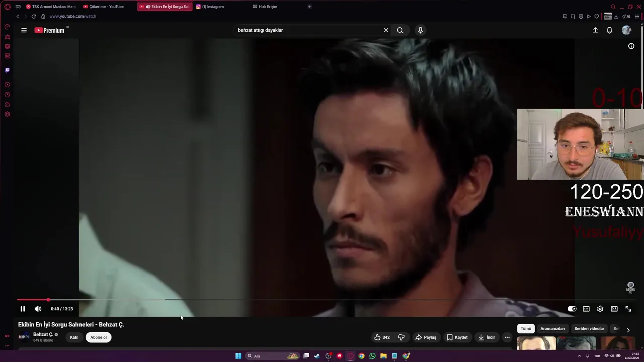Switch to theater mode
The height and width of the screenshot is (362, 644).
[614, 309]
